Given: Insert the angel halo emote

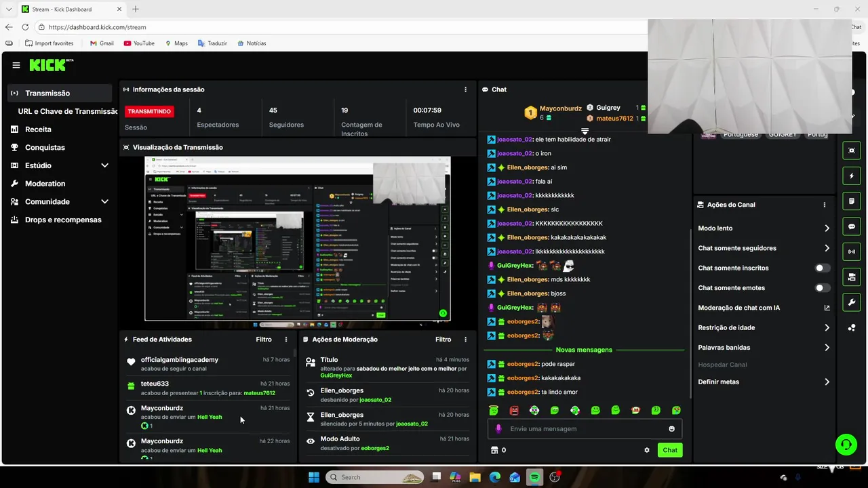Looking at the screenshot, I should point(494,410).
